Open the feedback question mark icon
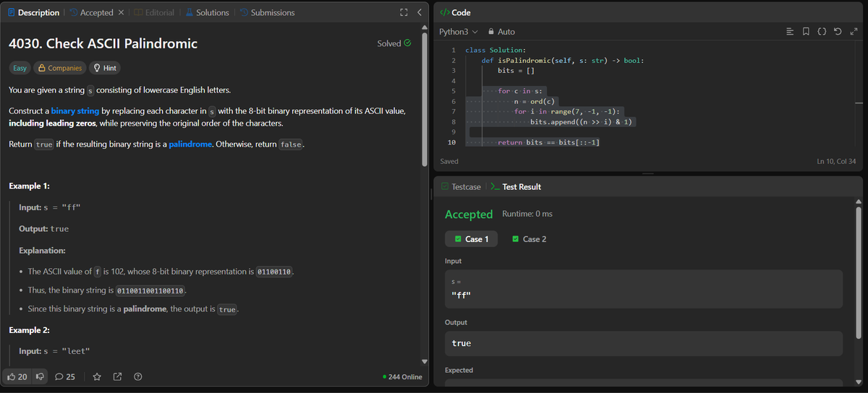 coord(137,376)
